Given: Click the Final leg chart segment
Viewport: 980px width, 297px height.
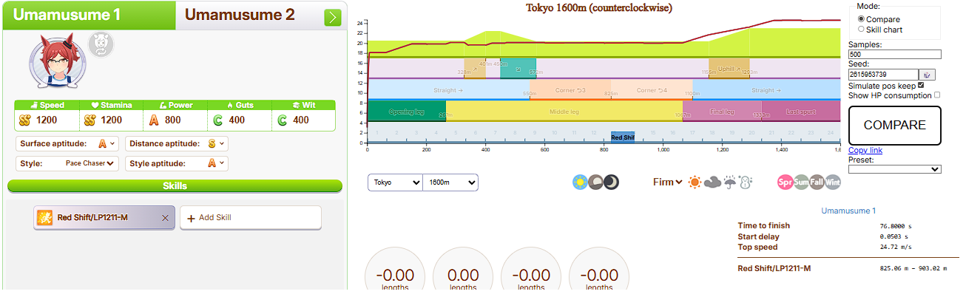Looking at the screenshot, I should [x=722, y=112].
